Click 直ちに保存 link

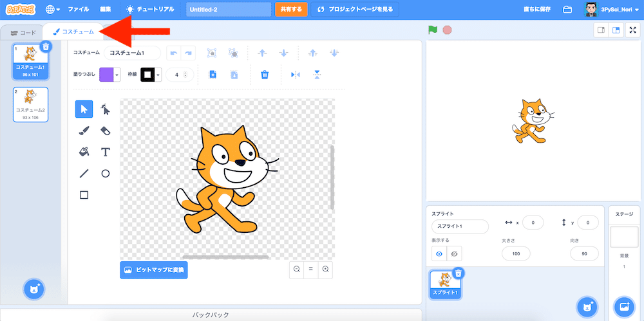tap(537, 10)
